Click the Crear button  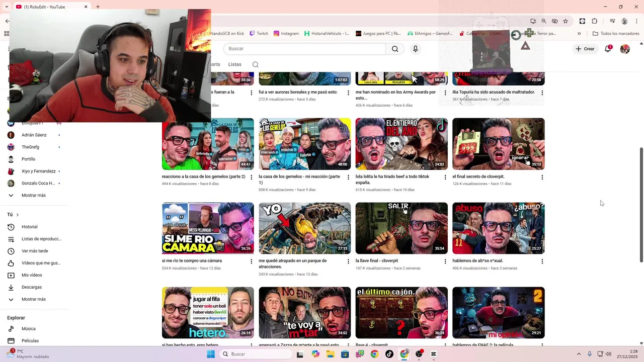pyautogui.click(x=585, y=49)
